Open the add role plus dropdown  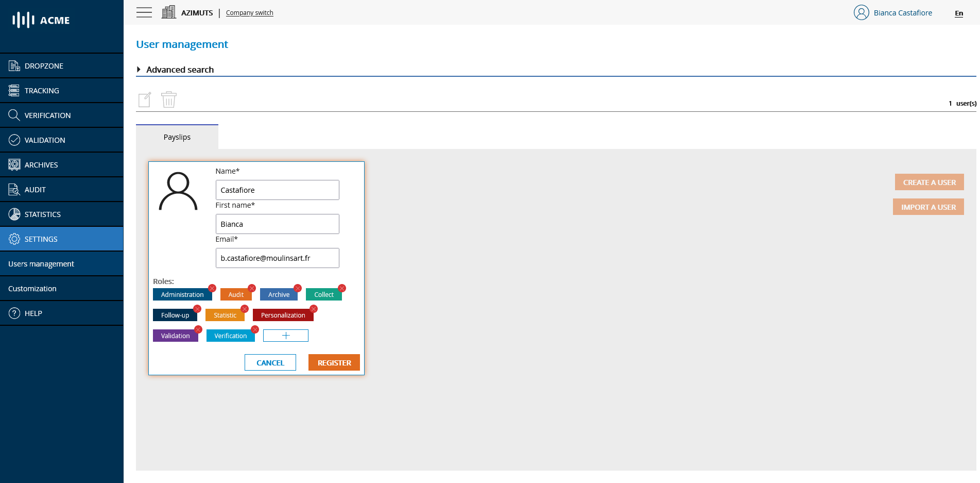tap(285, 335)
